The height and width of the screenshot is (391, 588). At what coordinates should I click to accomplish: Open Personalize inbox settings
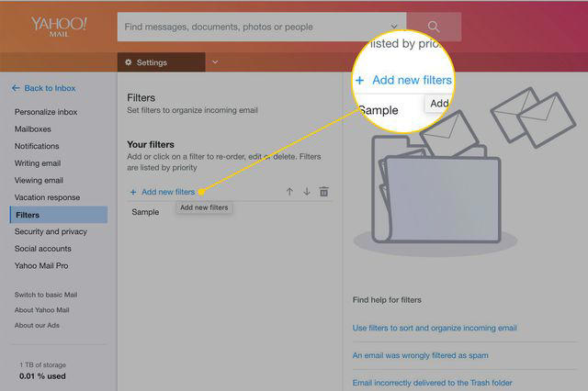click(46, 112)
